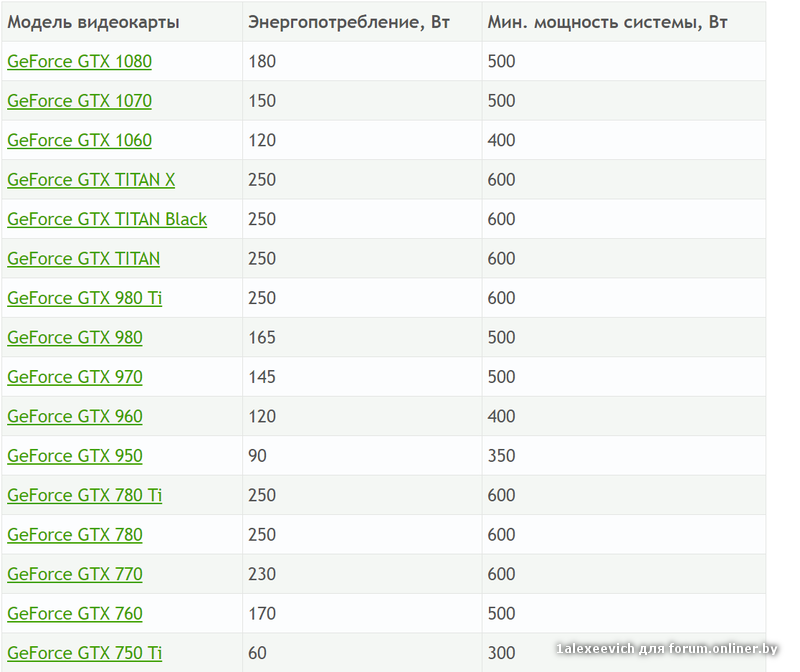Open the GeForce GTX 960 link
The image size is (800, 672).
coord(75,416)
